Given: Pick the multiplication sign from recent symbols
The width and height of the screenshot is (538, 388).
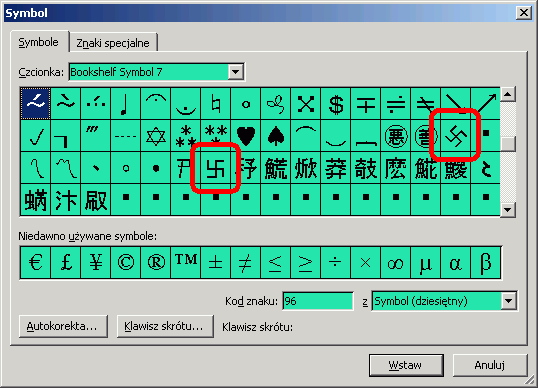Looking at the screenshot, I should 365,262.
